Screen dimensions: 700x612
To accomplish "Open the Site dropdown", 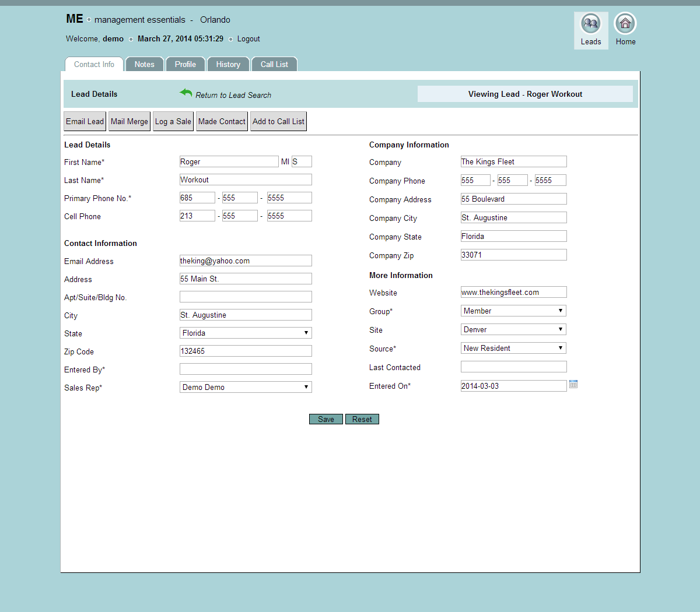I will coord(513,329).
